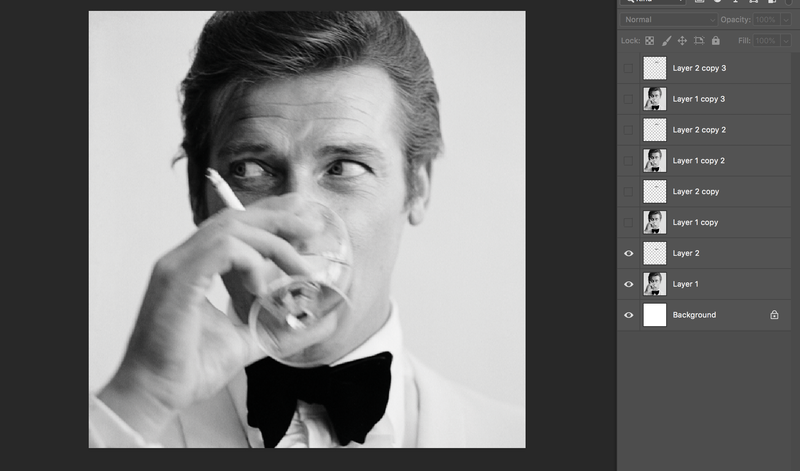Click the Background layer's padlock icon
This screenshot has height=471, width=800.
[x=774, y=315]
